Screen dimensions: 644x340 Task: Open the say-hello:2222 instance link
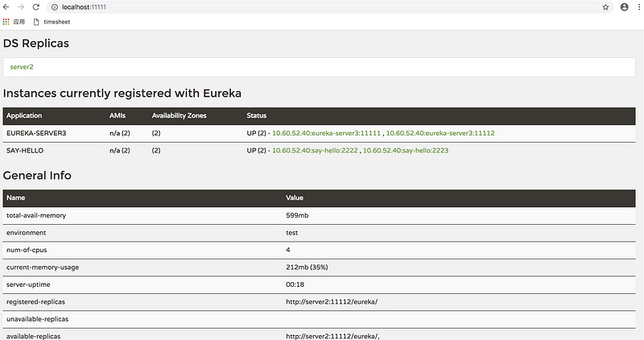315,150
